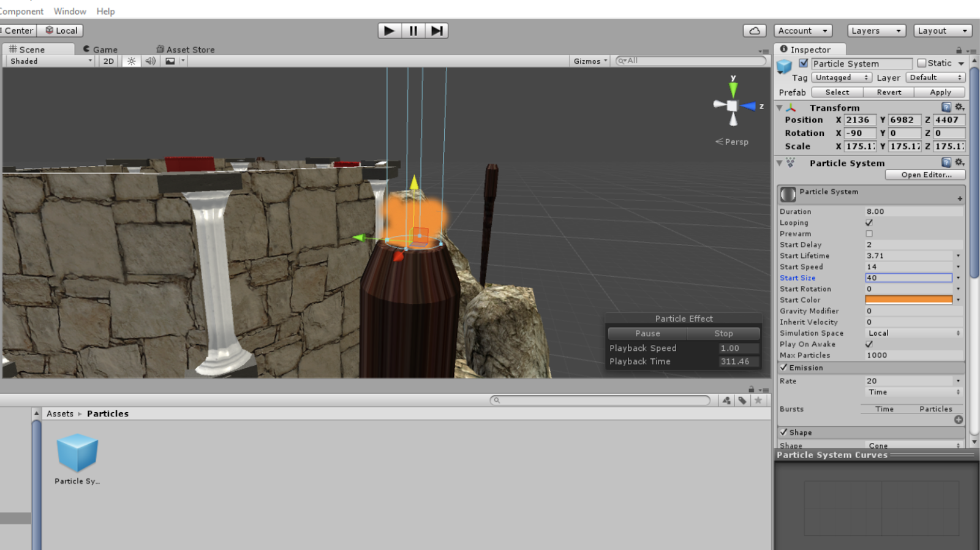Click prefab Revert button
This screenshot has height=550, width=980.
[889, 92]
